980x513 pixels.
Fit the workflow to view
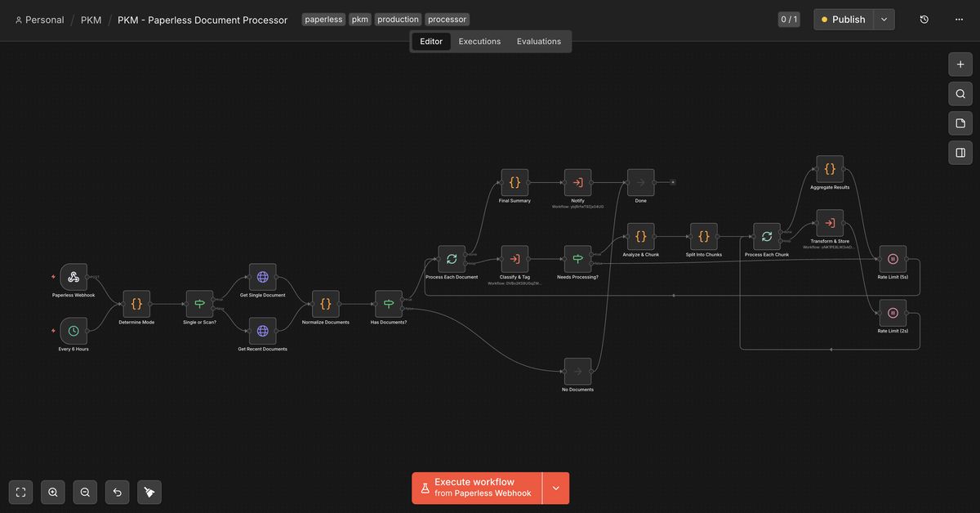pos(20,492)
